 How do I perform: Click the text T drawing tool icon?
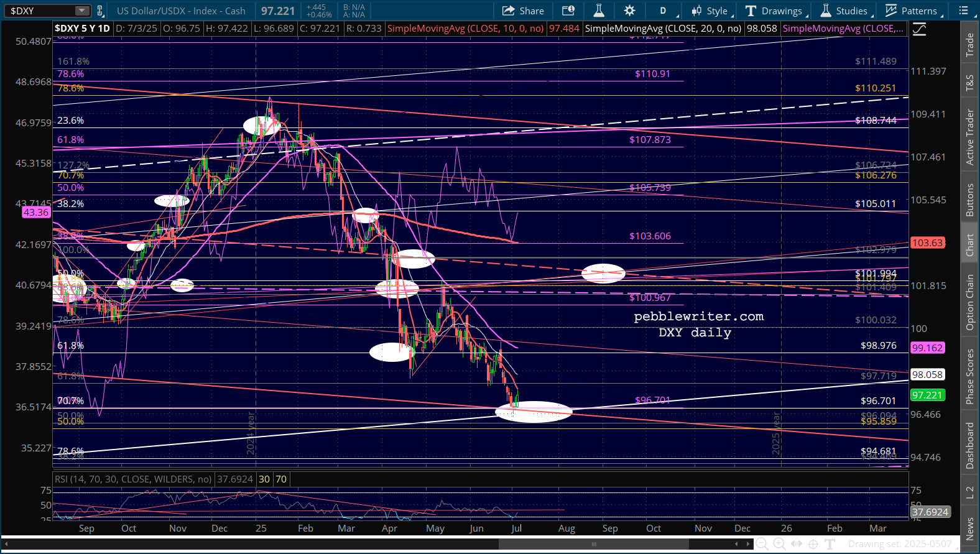point(830,544)
